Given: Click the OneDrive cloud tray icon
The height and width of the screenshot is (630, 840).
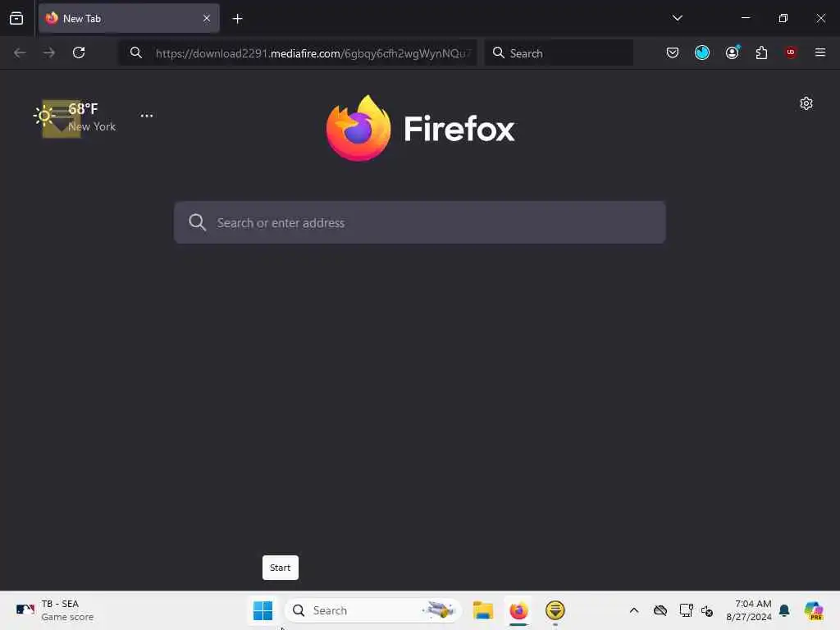Looking at the screenshot, I should (660, 610).
